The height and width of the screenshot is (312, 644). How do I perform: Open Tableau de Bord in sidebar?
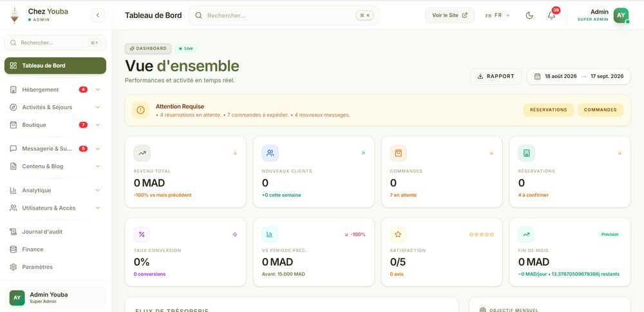pos(55,66)
